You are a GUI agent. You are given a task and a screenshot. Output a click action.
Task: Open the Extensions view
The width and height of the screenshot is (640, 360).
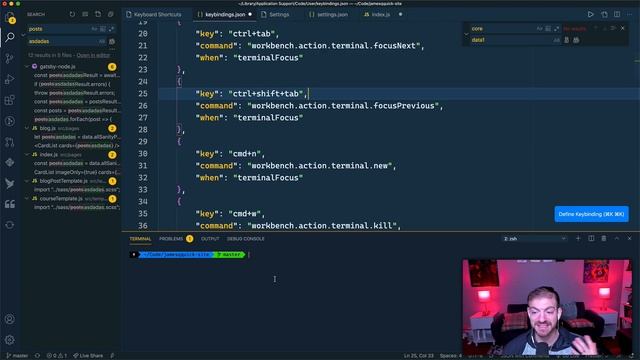point(10,100)
